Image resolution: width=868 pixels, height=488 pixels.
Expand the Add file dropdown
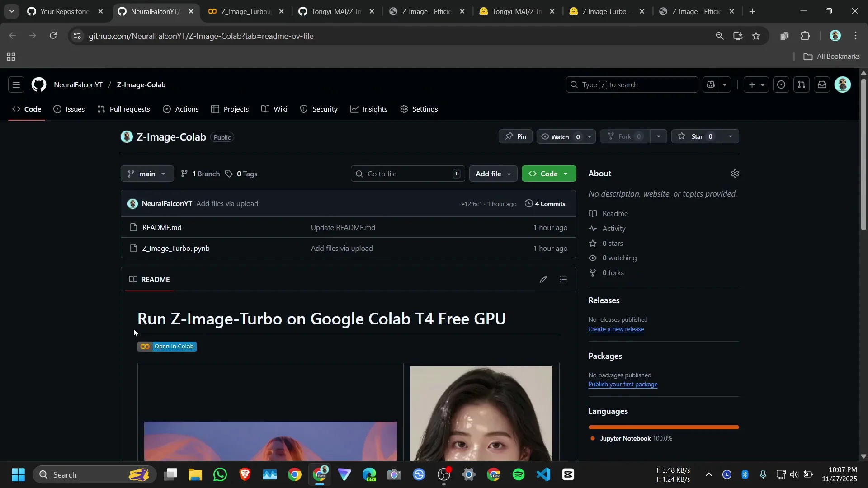493,174
